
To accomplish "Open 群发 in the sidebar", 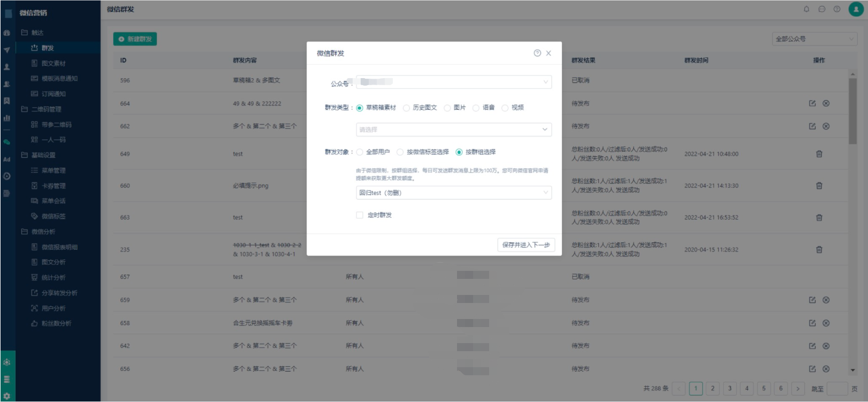I will tap(58, 48).
